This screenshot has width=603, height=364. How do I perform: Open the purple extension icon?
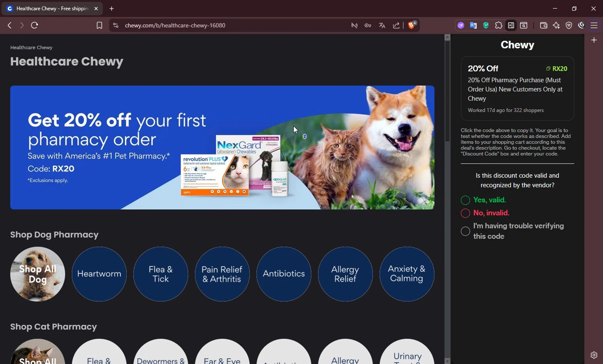pos(461,25)
